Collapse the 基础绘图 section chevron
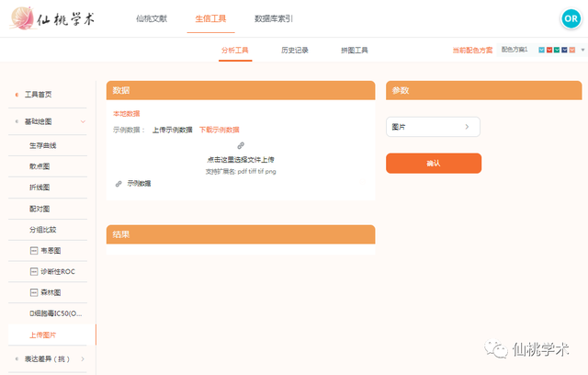This screenshot has width=588, height=375. click(83, 121)
